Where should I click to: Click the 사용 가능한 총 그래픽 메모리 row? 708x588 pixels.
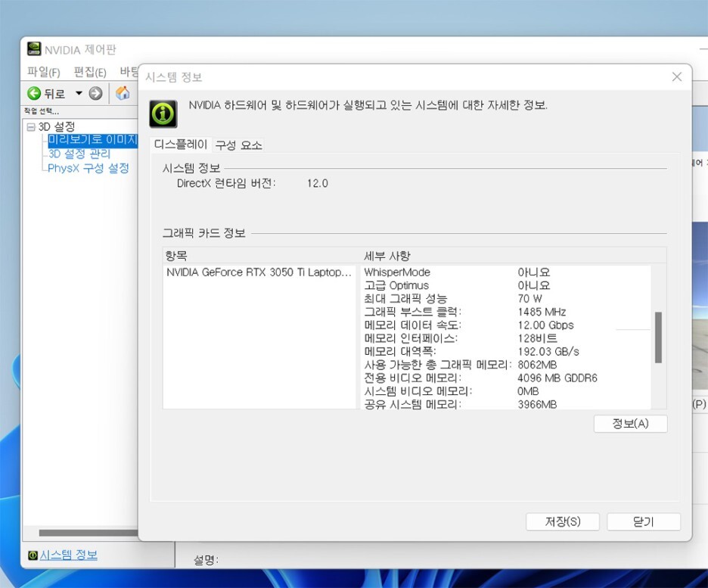(507, 365)
